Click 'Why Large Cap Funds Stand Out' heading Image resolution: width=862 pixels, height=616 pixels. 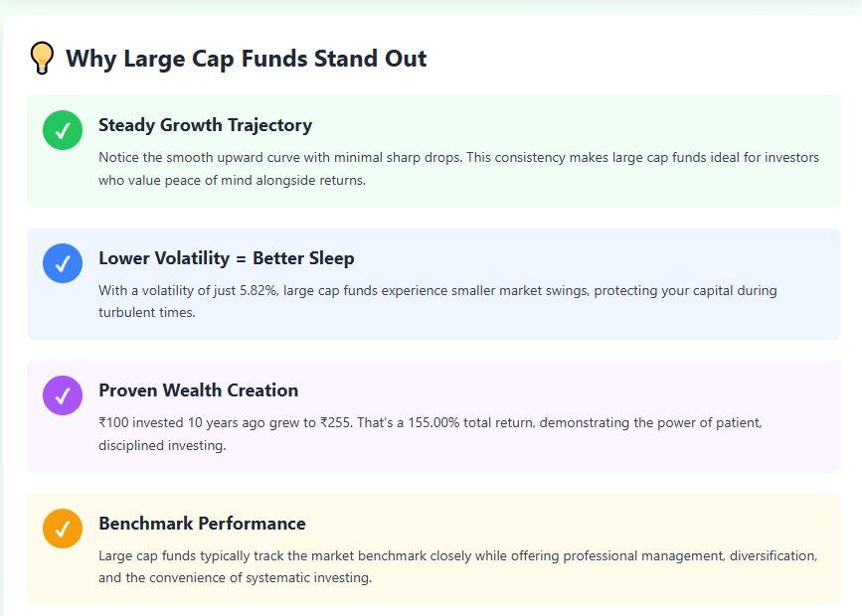pyautogui.click(x=246, y=59)
